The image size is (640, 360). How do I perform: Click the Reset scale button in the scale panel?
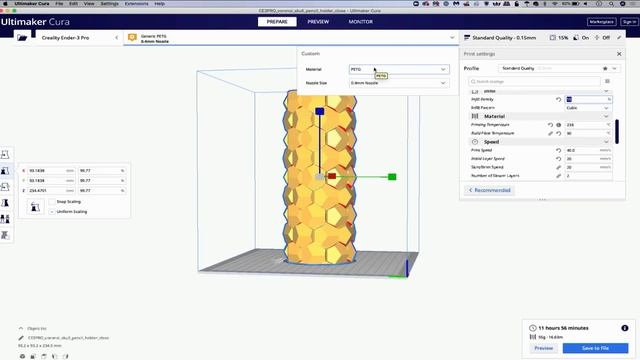pos(35,207)
